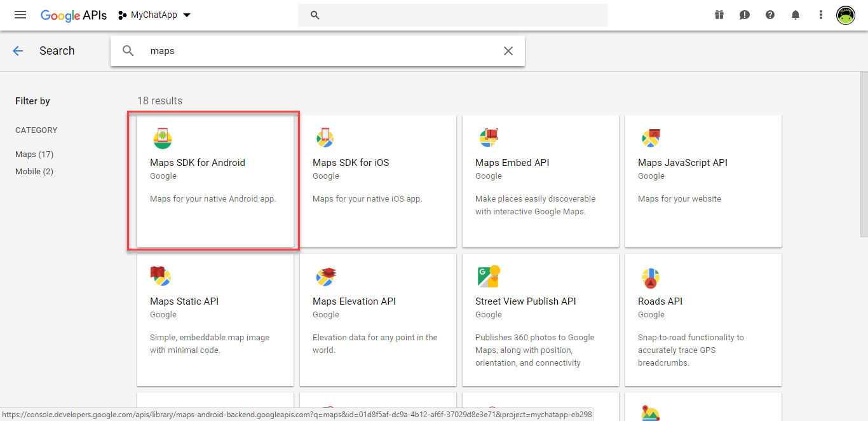Click the back arrow next to Search
Screen dimensions: 868x421
click(18, 51)
